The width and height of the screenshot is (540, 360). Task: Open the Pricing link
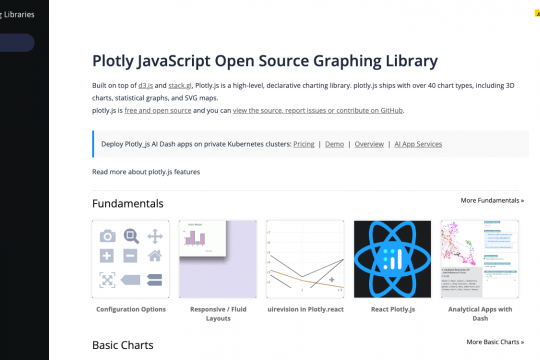(x=304, y=144)
